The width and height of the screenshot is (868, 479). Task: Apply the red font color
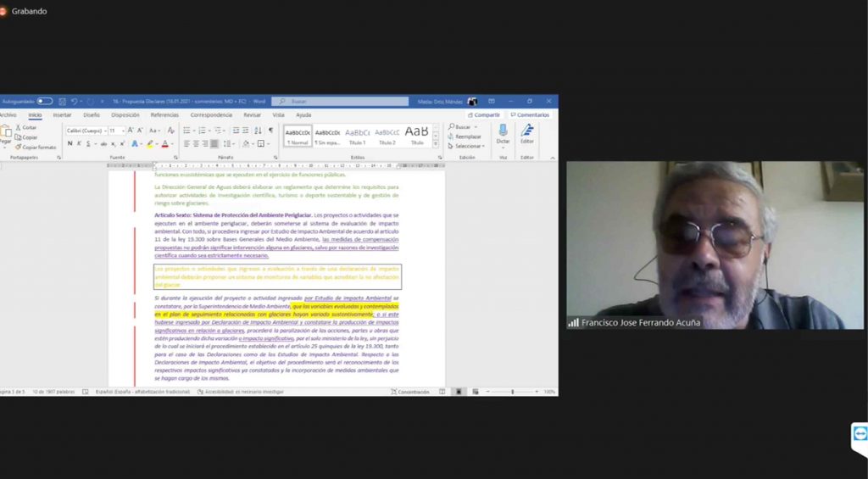164,144
